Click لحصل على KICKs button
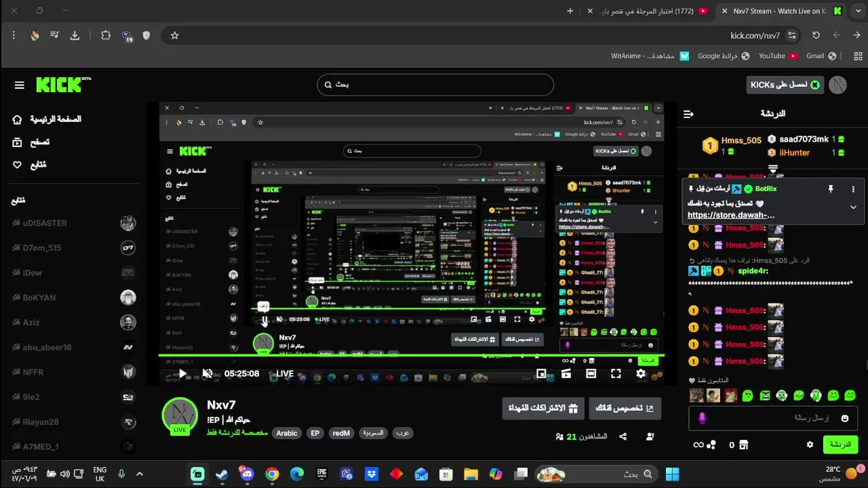868x488 pixels. [785, 85]
